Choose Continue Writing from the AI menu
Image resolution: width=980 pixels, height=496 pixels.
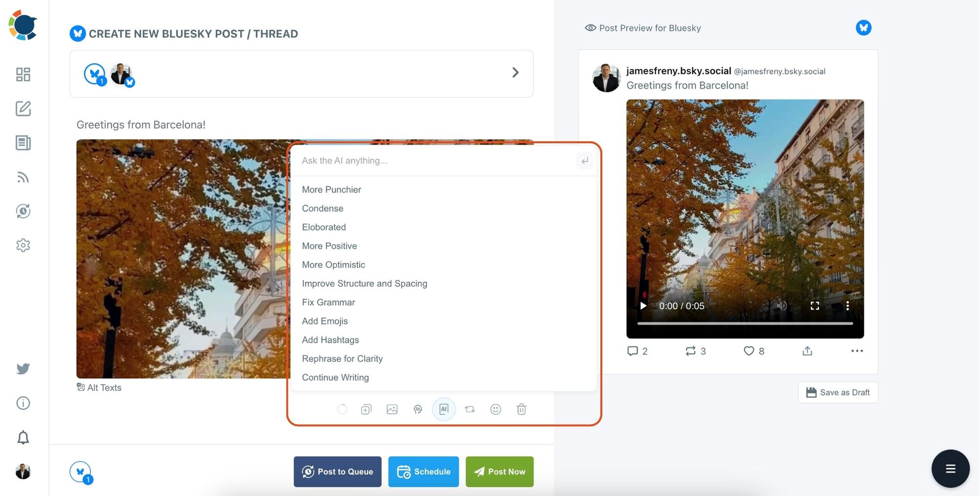coord(335,377)
